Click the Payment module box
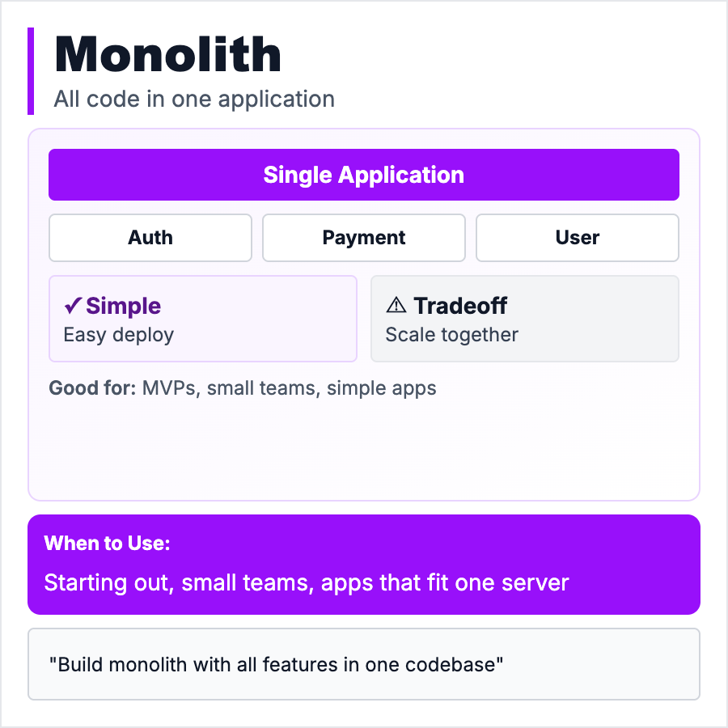Viewport: 728px width, 728px height. pyautogui.click(x=364, y=238)
